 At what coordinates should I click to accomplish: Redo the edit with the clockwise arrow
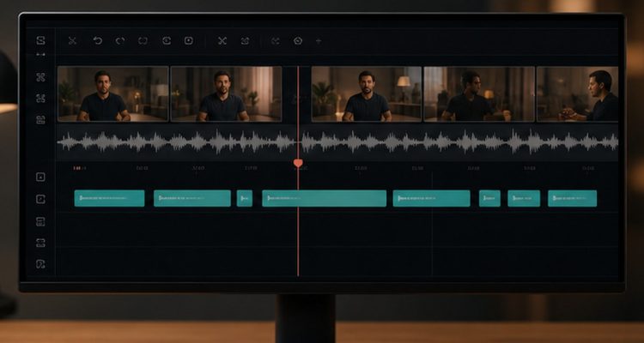point(120,40)
